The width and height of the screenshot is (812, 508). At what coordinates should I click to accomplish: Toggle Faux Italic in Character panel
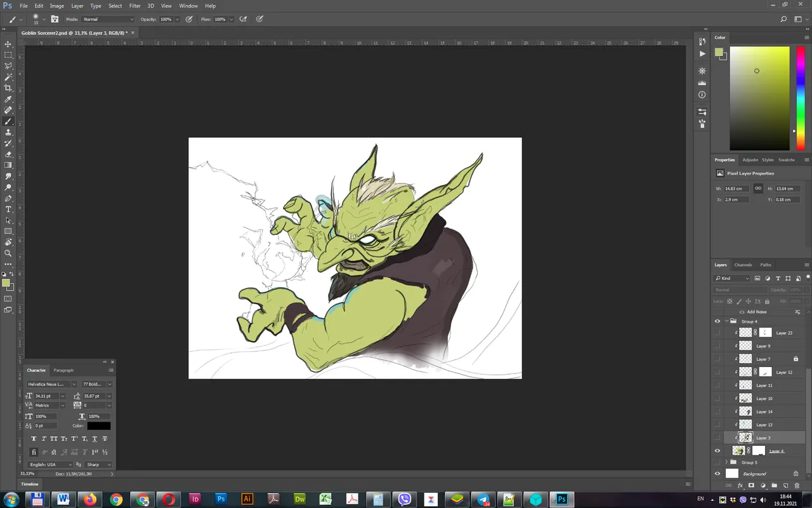tap(44, 439)
